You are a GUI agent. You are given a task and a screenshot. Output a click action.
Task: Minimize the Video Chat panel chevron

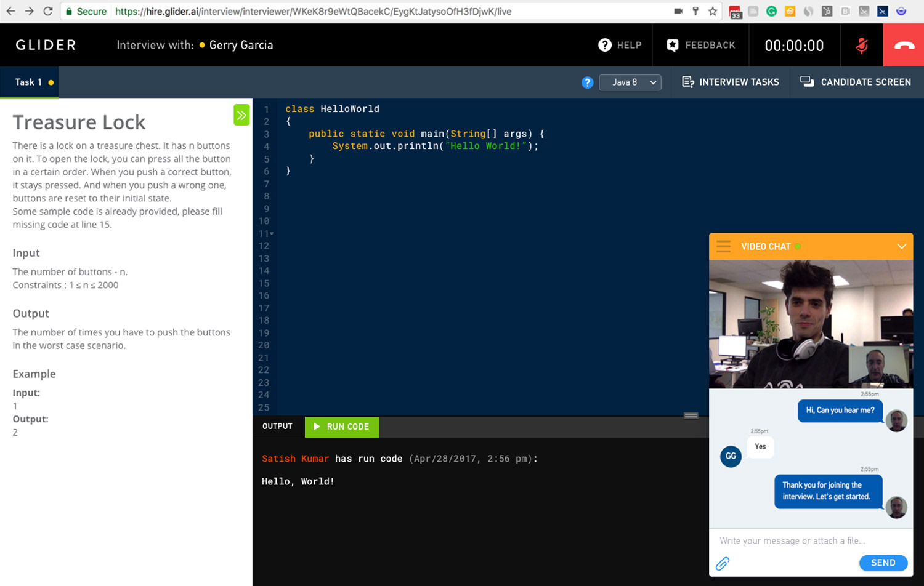901,246
